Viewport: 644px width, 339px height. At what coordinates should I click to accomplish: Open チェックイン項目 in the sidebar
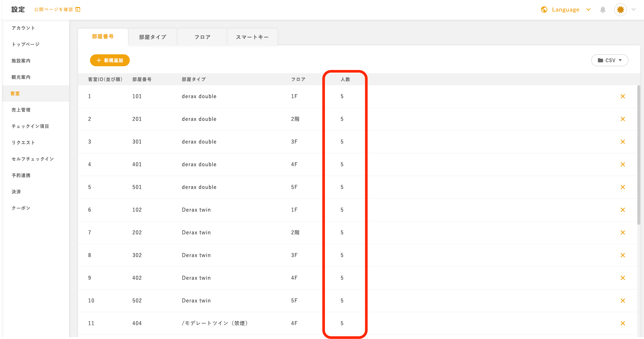(30, 126)
